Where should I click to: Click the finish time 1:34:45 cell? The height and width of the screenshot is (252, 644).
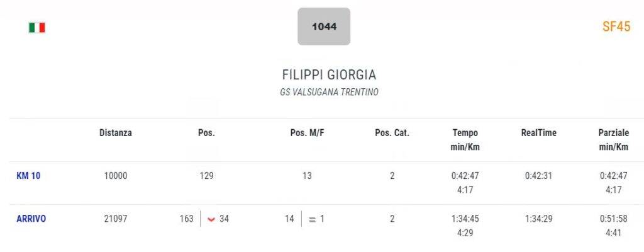(465, 219)
